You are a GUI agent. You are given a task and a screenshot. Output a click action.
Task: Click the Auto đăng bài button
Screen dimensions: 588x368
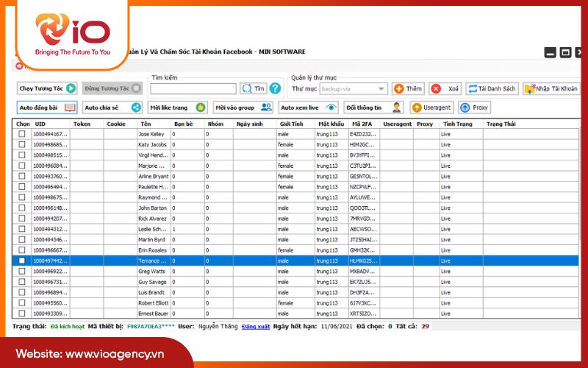pos(47,107)
